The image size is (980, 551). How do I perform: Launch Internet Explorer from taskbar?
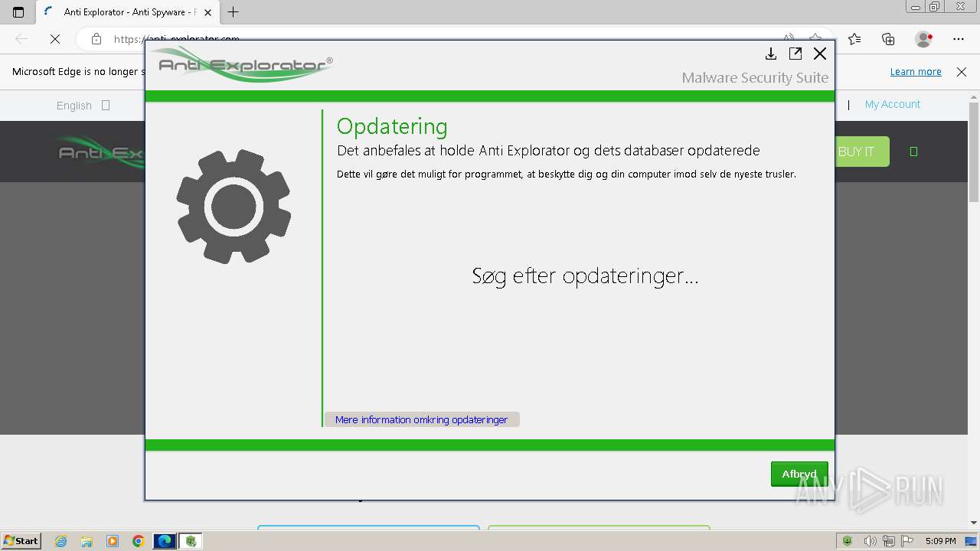61,541
